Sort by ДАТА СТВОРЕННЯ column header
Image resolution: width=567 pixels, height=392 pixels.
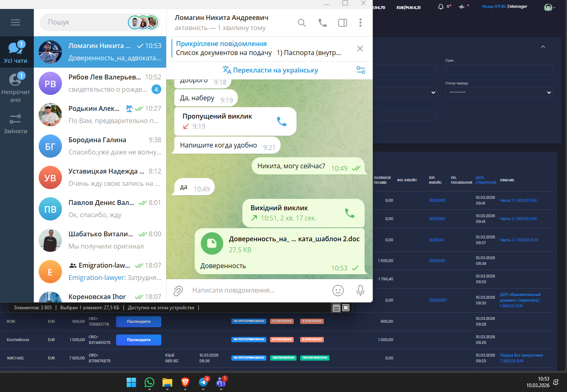pyautogui.click(x=486, y=180)
